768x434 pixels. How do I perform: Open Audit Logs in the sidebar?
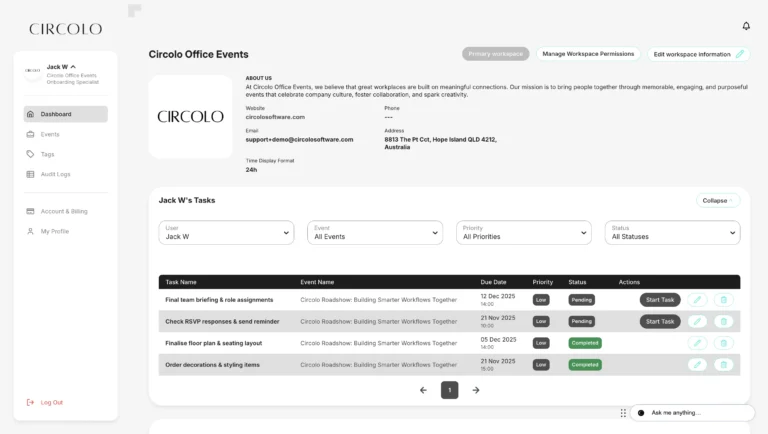(x=55, y=174)
